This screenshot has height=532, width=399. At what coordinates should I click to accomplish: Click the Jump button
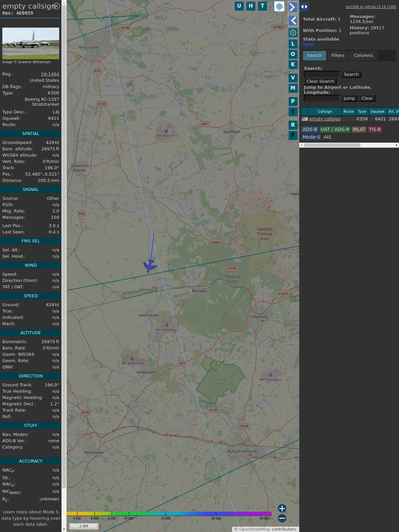pyautogui.click(x=349, y=98)
